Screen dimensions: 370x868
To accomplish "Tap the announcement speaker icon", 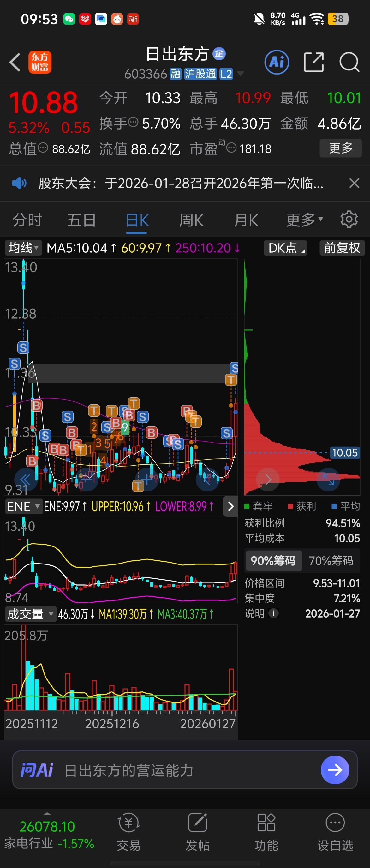I will (x=19, y=183).
